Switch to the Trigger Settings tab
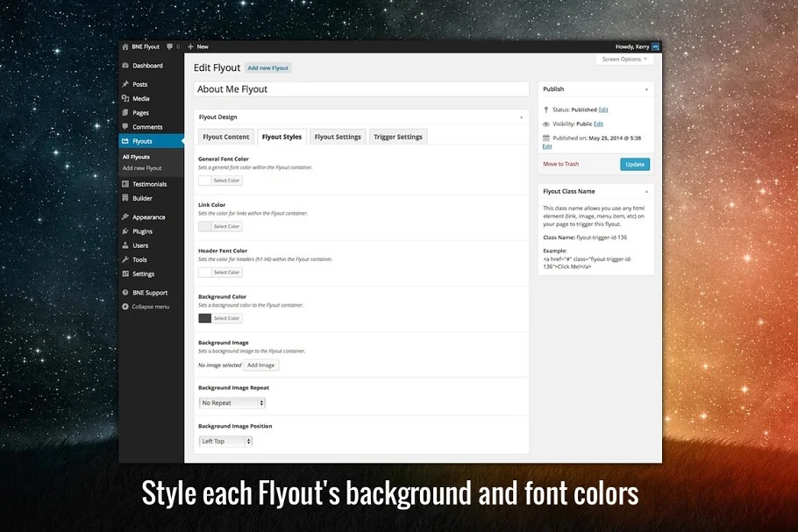 click(x=397, y=137)
